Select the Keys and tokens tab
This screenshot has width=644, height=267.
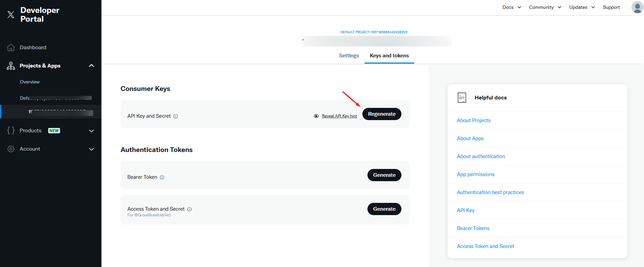389,56
